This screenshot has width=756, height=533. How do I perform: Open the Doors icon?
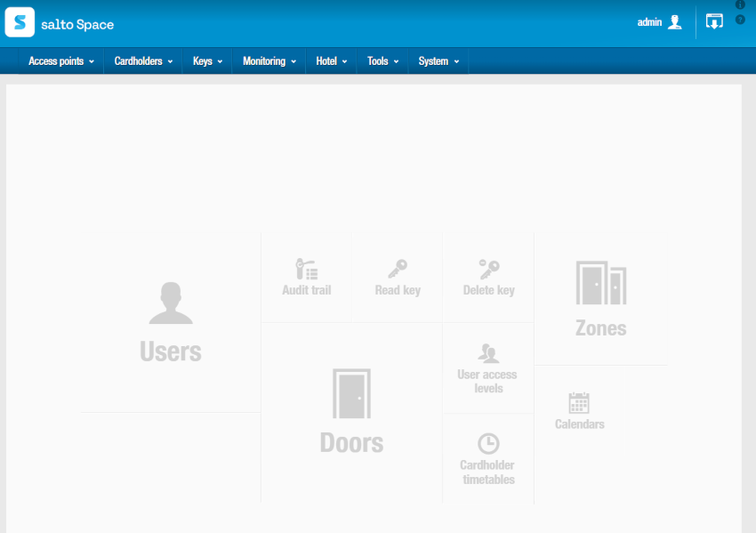351,393
